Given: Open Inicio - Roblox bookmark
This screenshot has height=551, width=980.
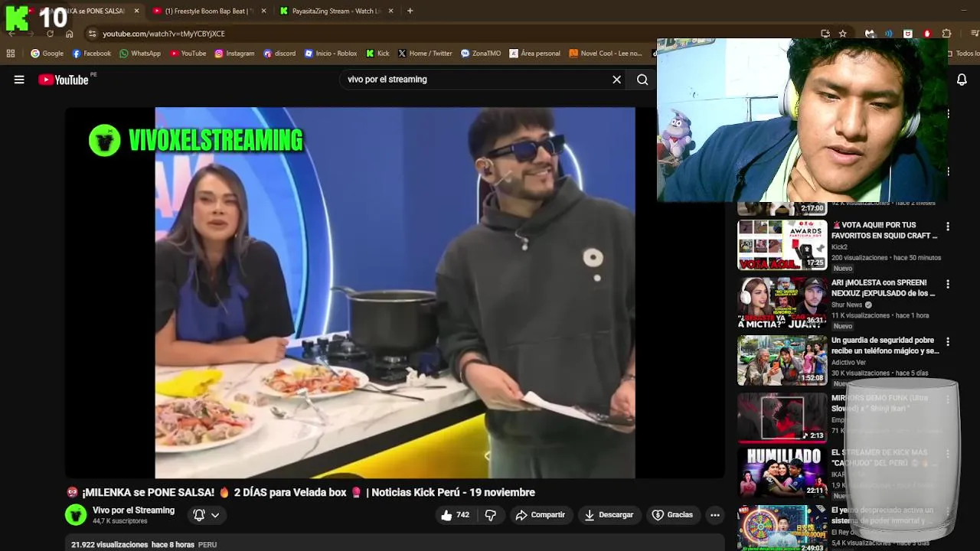Looking at the screenshot, I should [331, 54].
